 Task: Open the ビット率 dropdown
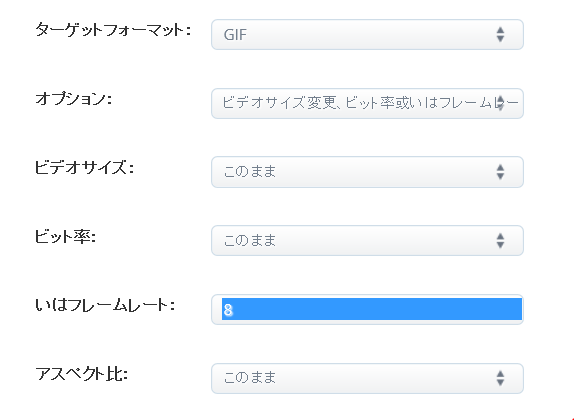(367, 241)
